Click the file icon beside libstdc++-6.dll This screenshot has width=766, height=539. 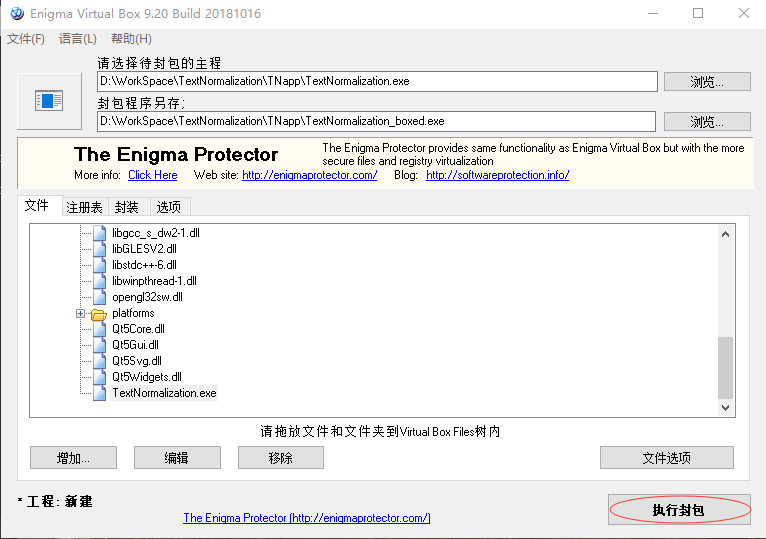pos(99,265)
